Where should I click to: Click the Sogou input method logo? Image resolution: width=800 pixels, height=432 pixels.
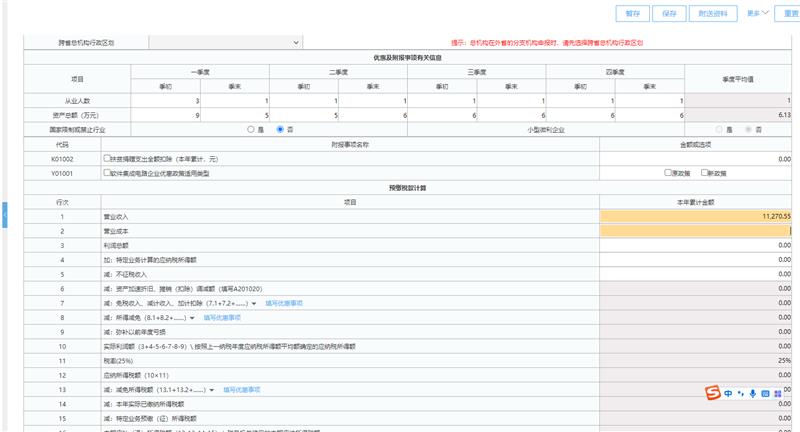coord(712,393)
